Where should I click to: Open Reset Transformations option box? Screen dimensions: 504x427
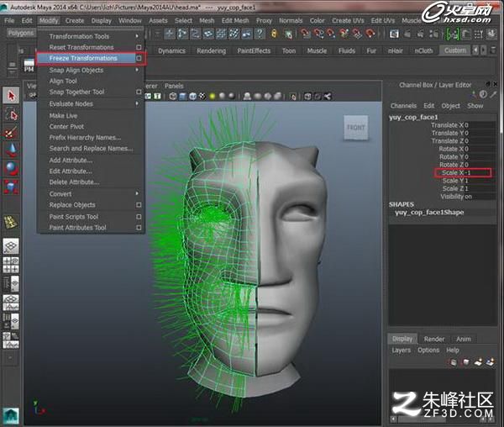pyautogui.click(x=139, y=47)
